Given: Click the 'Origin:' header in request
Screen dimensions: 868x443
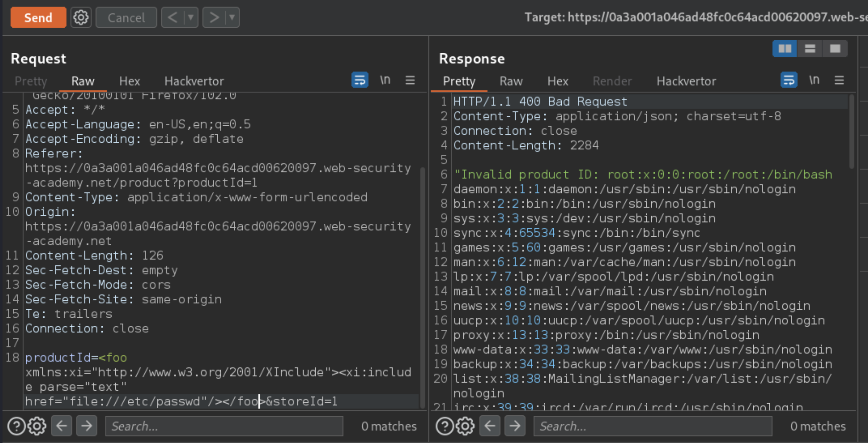Looking at the screenshot, I should (x=51, y=212).
